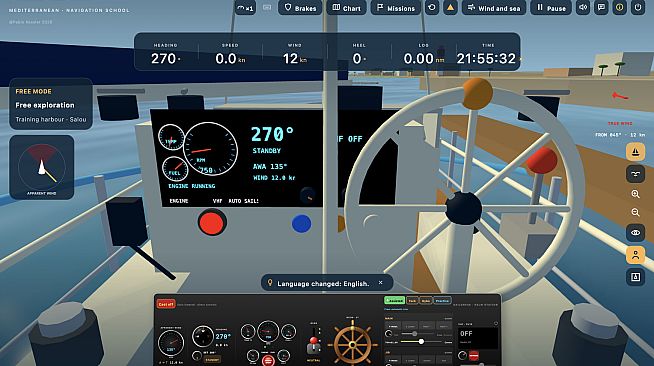This screenshot has width=654, height=366.
Task: Click the Wind 12 kn readout in HUD
Action: pos(294,54)
